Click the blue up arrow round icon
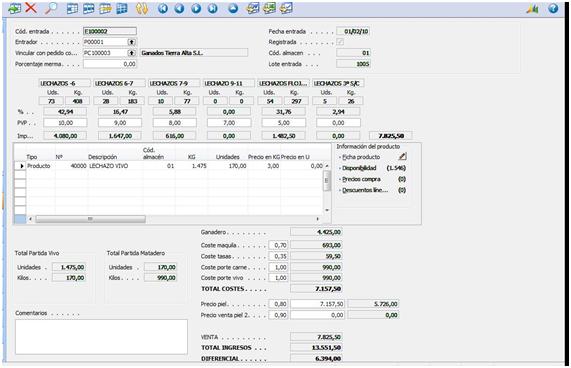571x368 pixels. point(233,8)
